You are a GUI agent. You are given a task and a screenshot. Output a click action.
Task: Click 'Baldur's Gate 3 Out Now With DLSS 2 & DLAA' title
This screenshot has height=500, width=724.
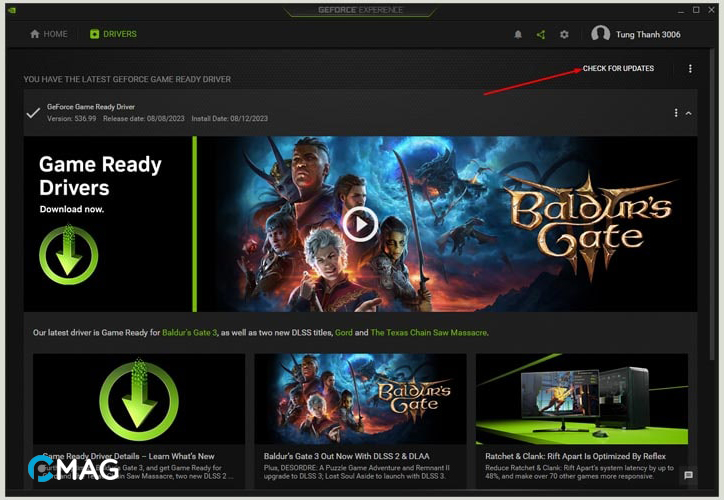347,456
